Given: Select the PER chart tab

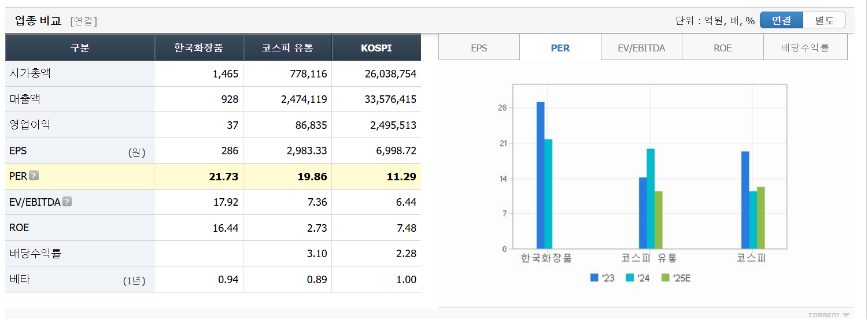Looking at the screenshot, I should coord(560,47).
